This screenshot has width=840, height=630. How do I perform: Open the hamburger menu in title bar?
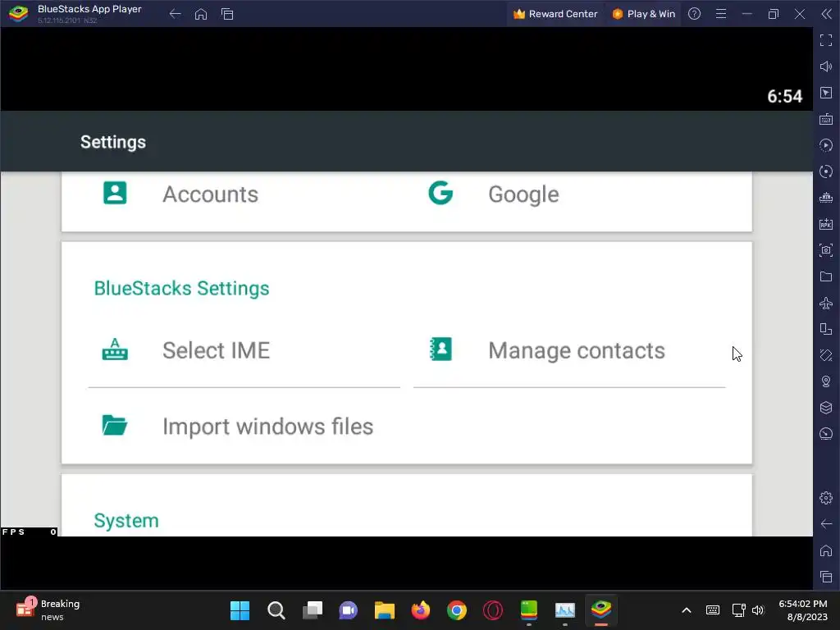coord(721,14)
